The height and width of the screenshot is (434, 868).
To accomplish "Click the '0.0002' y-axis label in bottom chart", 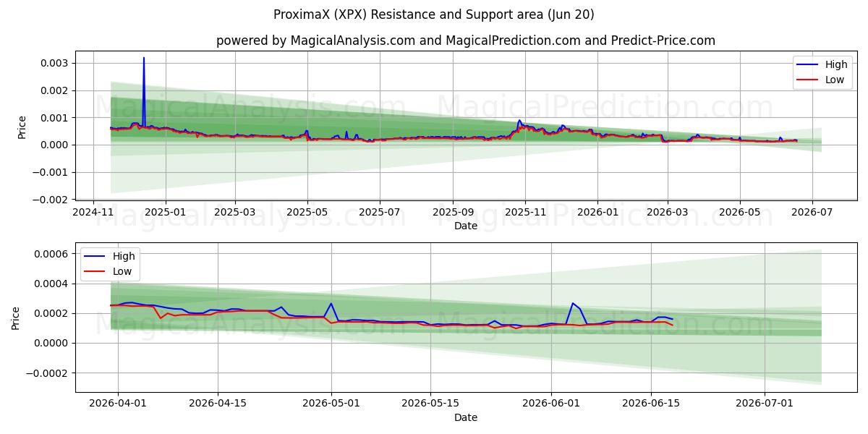I will (x=54, y=313).
